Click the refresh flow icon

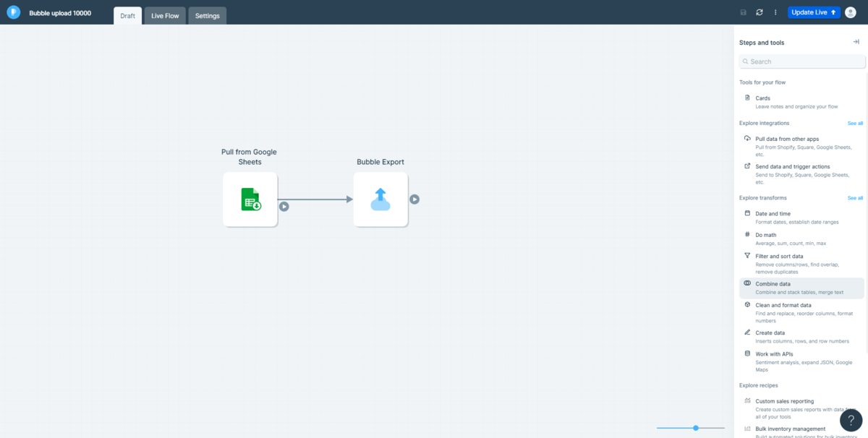click(x=759, y=12)
